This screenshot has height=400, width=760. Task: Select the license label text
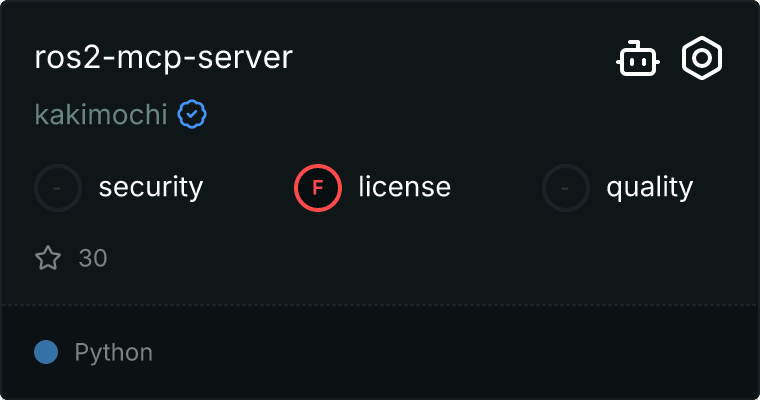pos(404,187)
